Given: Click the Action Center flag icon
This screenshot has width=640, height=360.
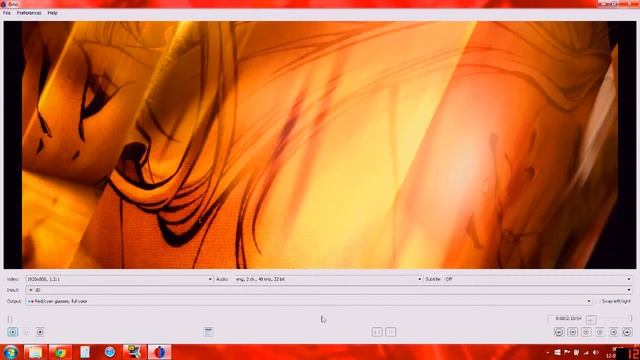Looking at the screenshot, I should coord(567,352).
